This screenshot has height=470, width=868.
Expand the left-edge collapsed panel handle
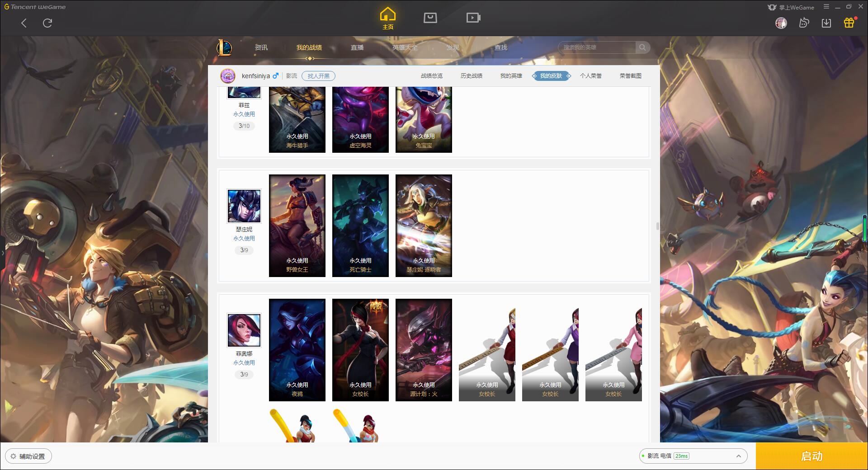coord(2,253)
